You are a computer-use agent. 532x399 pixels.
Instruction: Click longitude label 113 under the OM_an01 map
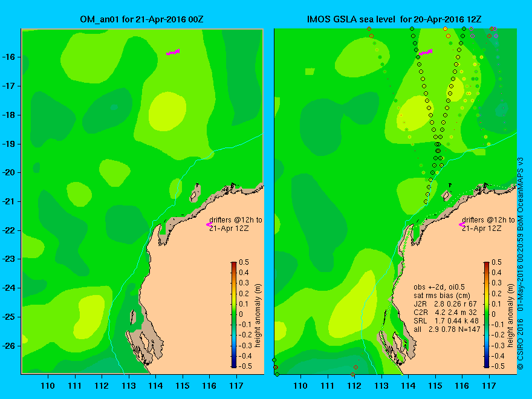[129, 386]
